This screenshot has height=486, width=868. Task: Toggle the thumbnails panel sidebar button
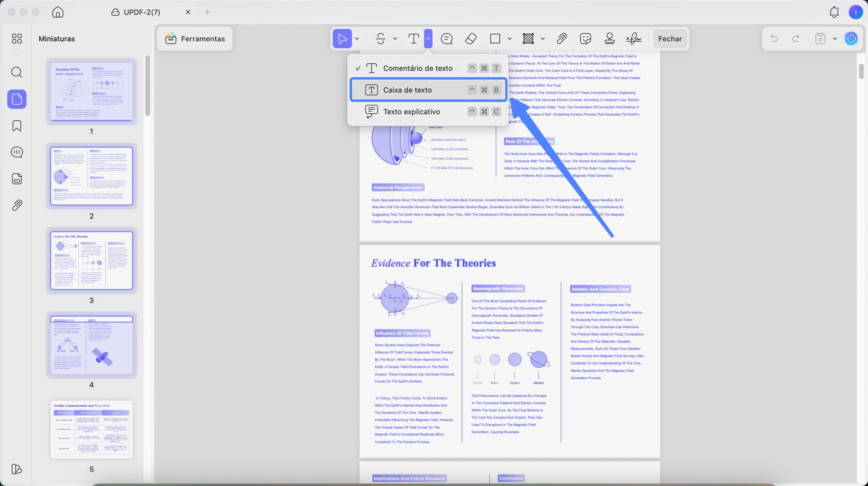tap(17, 99)
